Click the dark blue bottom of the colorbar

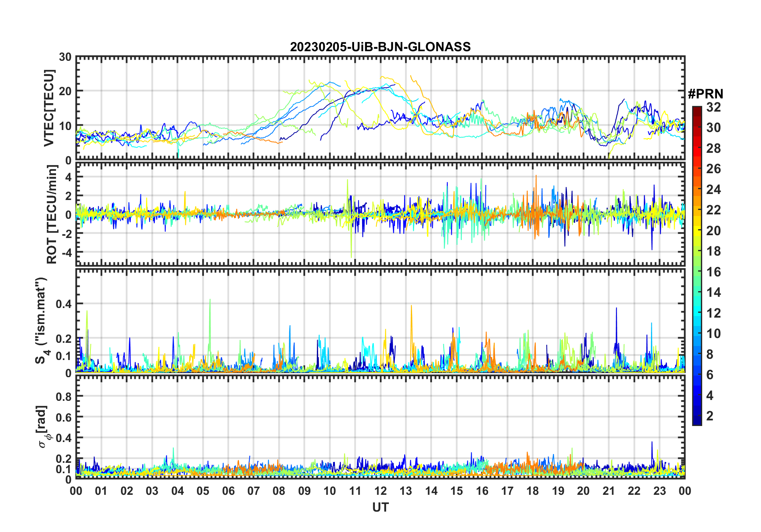click(x=697, y=422)
